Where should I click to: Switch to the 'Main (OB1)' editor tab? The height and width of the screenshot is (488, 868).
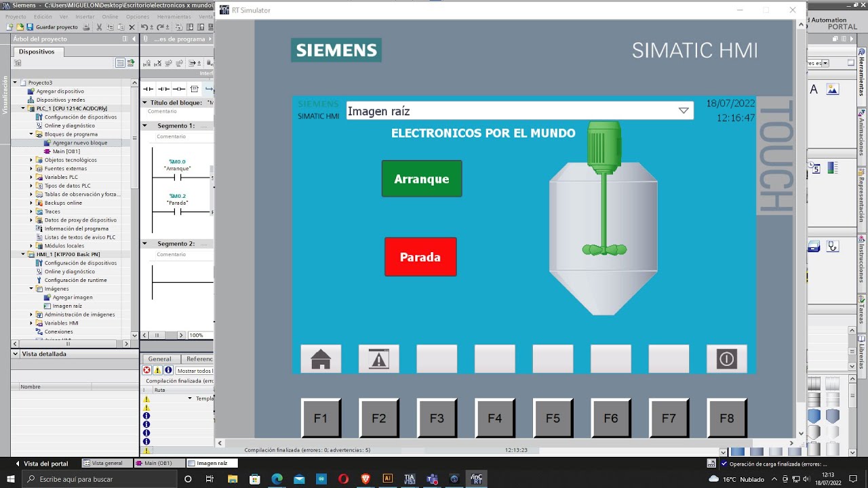[159, 463]
